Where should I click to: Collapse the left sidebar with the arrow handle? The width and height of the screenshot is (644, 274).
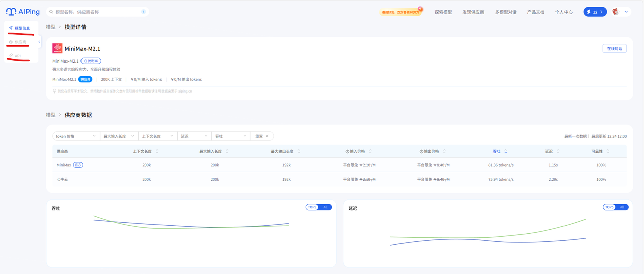(39, 42)
